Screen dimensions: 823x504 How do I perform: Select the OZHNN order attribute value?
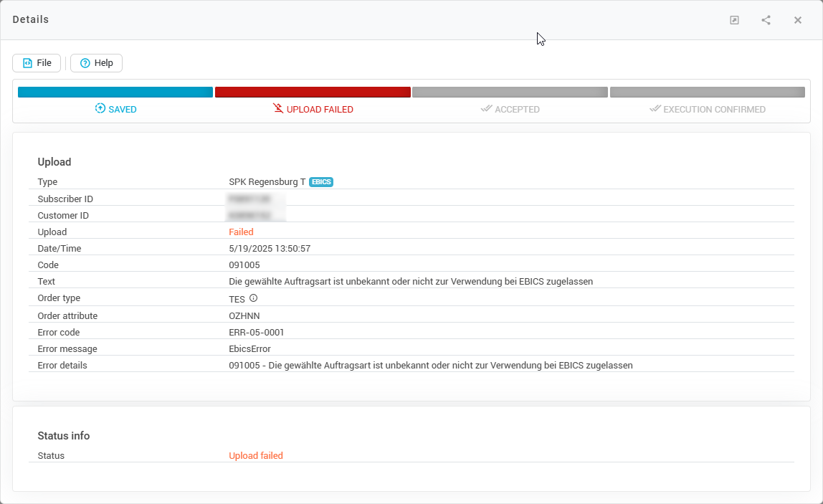point(244,315)
